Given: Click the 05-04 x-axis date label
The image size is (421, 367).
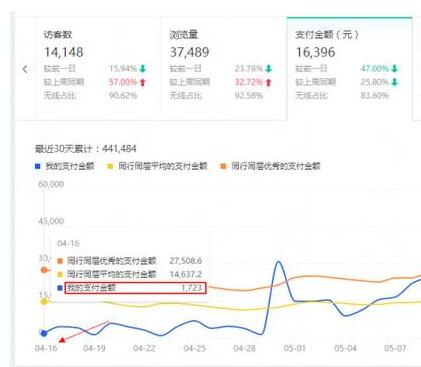Looking at the screenshot, I should pyautogui.click(x=345, y=348).
